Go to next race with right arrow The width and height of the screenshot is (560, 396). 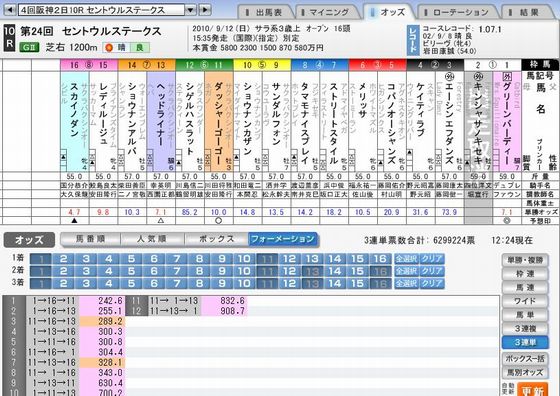tap(205, 10)
